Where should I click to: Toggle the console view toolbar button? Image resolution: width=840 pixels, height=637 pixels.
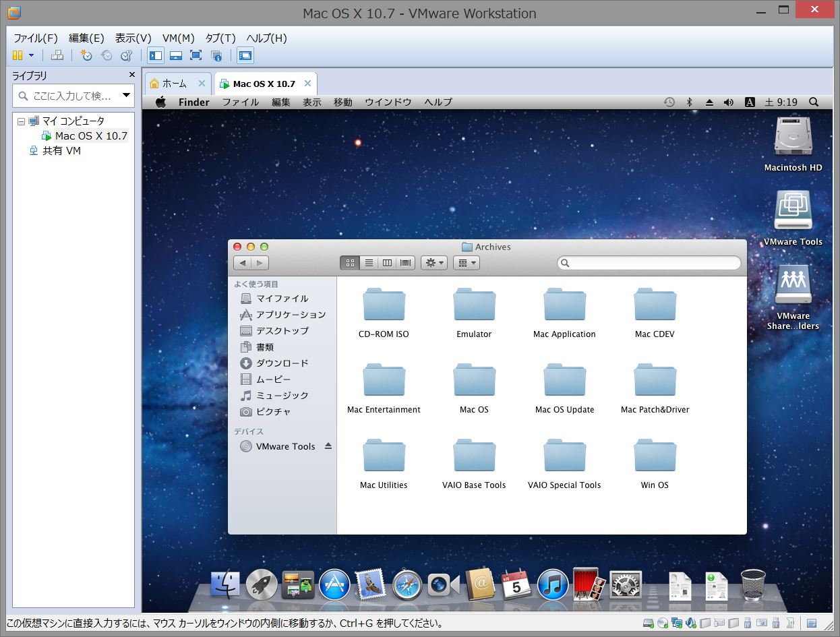(x=245, y=55)
